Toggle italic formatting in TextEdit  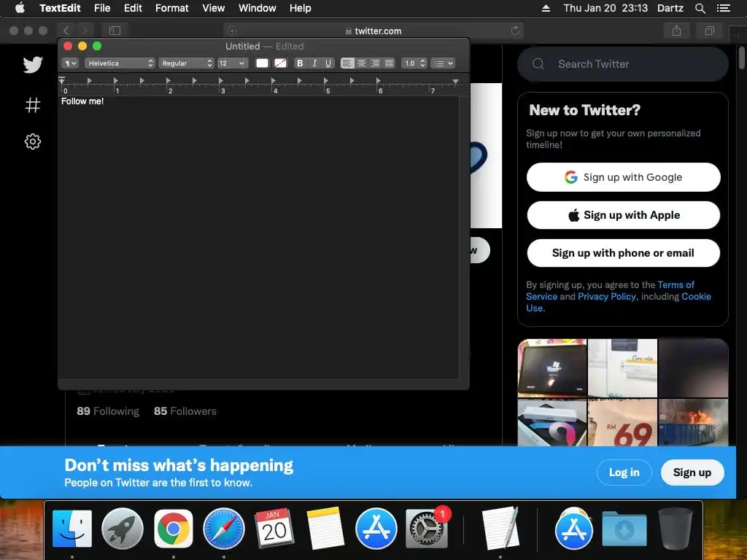(314, 63)
